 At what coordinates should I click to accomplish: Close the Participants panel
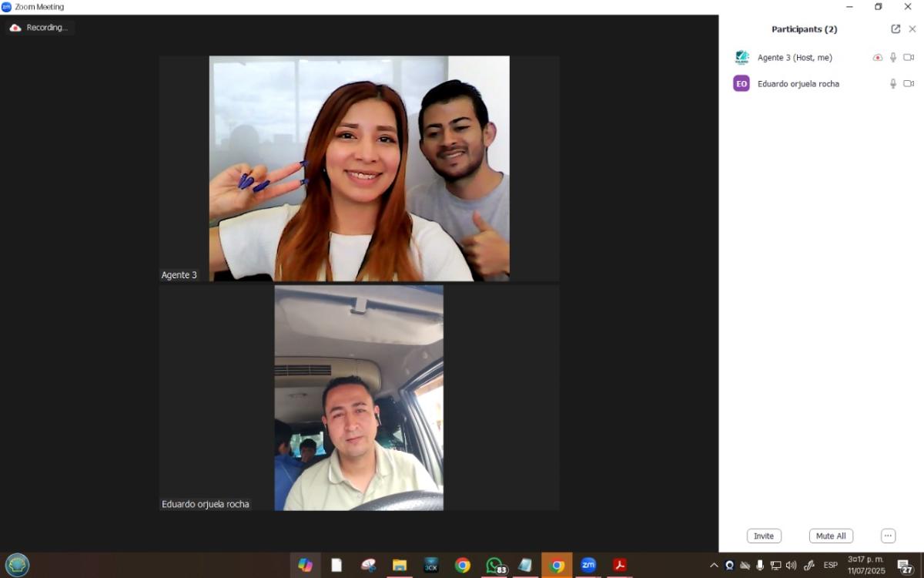[912, 29]
